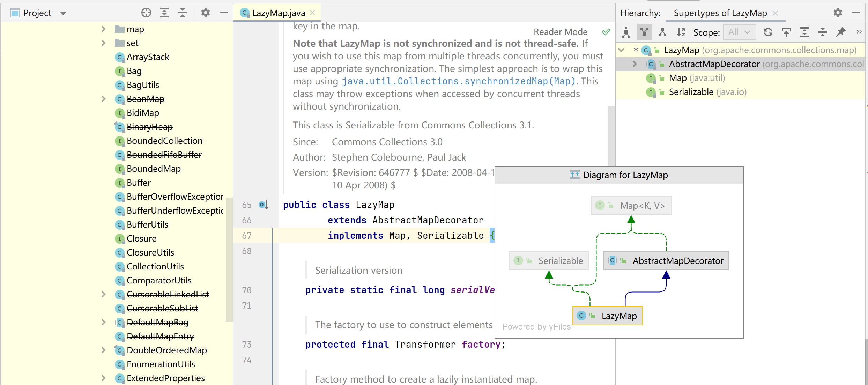Expand all in the Project panel
Screen dimensions: 868x385
click(164, 13)
